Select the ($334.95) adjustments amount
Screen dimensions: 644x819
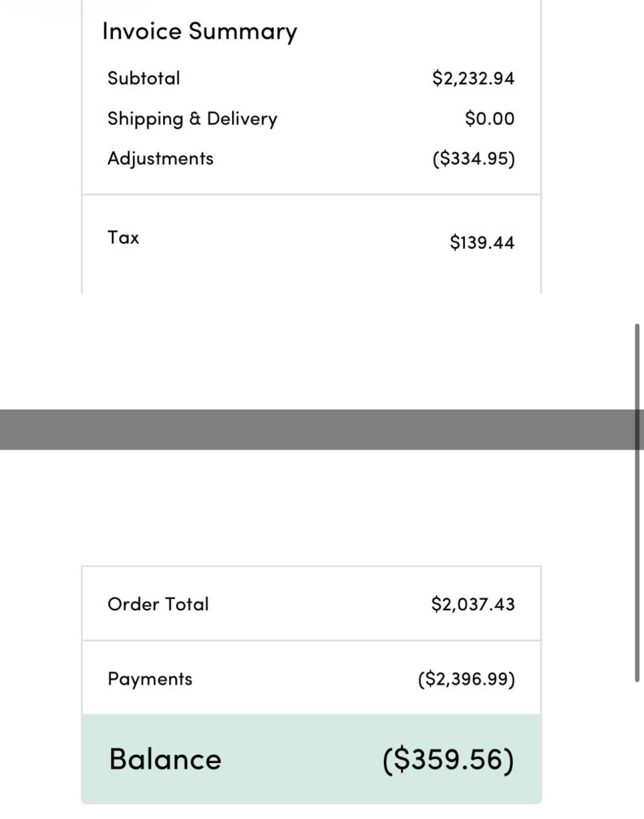tap(473, 158)
